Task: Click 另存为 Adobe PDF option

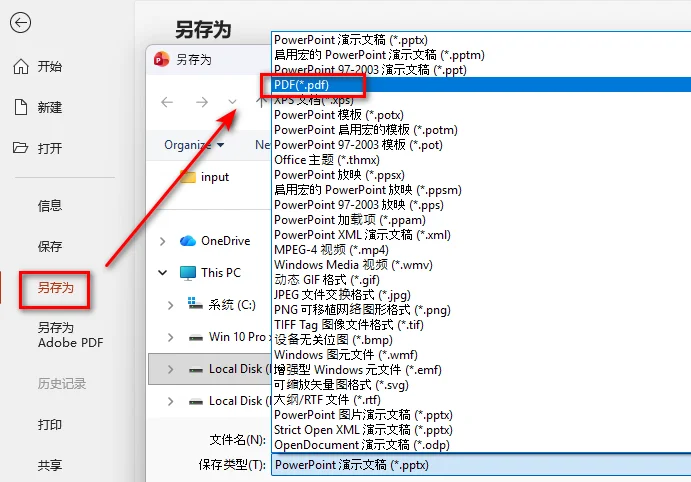Action: pos(70,335)
